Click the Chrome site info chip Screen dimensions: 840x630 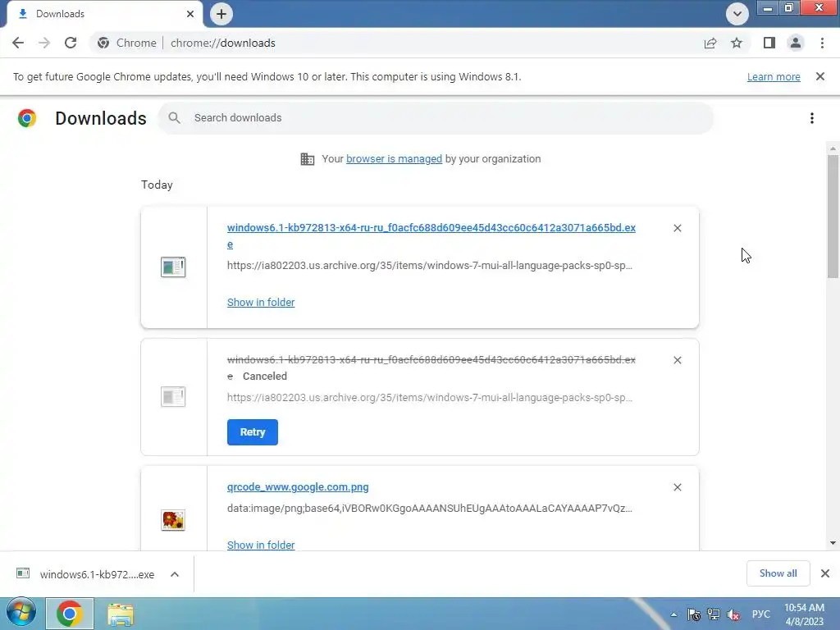tap(127, 43)
